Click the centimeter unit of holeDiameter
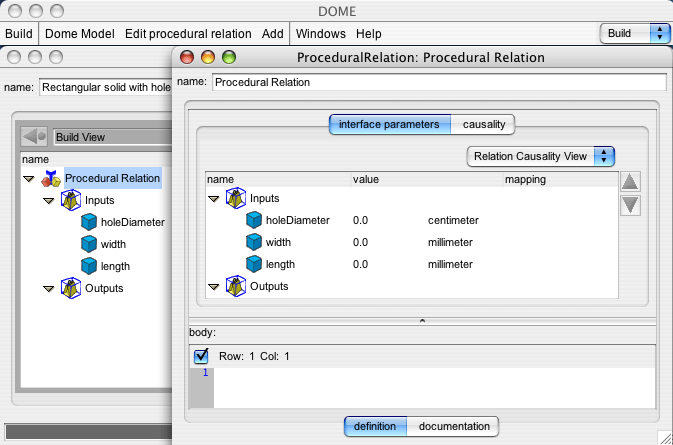The height and width of the screenshot is (445, 673). 453,220
